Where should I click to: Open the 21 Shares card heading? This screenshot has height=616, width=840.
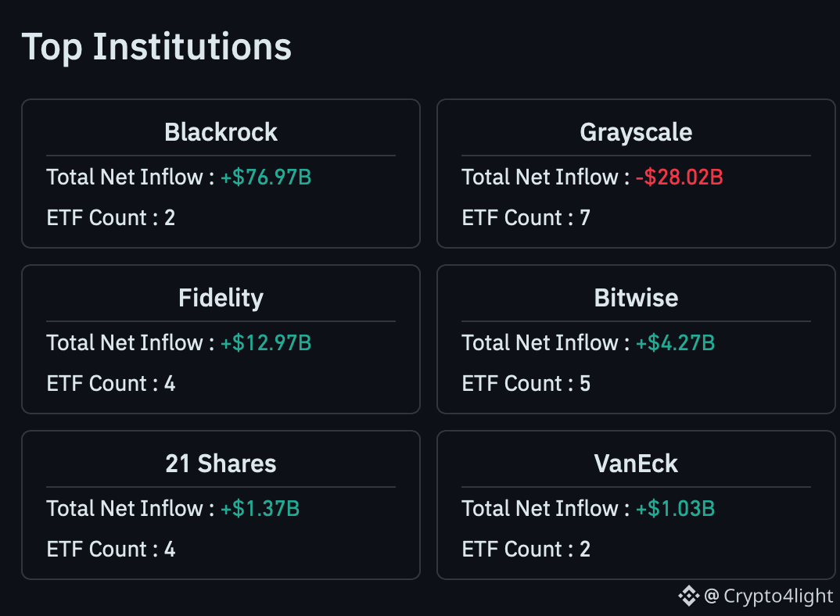coord(221,464)
